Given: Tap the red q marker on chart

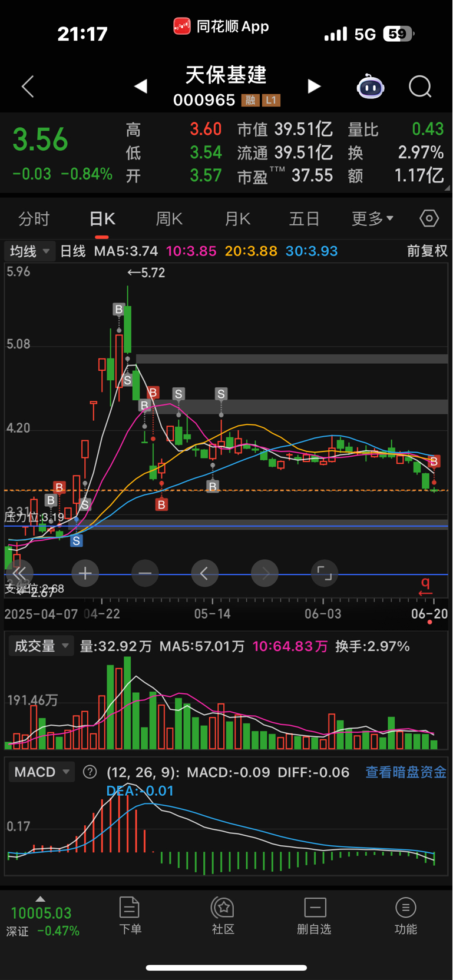Looking at the screenshot, I should point(425,586).
